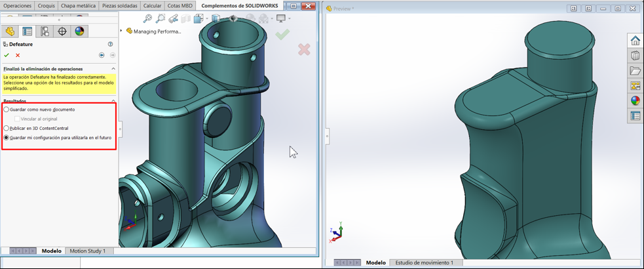This screenshot has width=644, height=269.
Task: Click tab scroll arrows in Preview window
Action: coord(348,262)
